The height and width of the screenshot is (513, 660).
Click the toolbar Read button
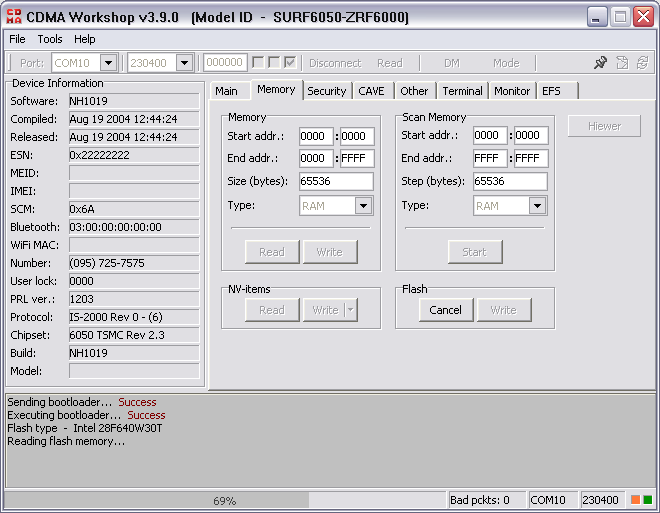pos(390,63)
